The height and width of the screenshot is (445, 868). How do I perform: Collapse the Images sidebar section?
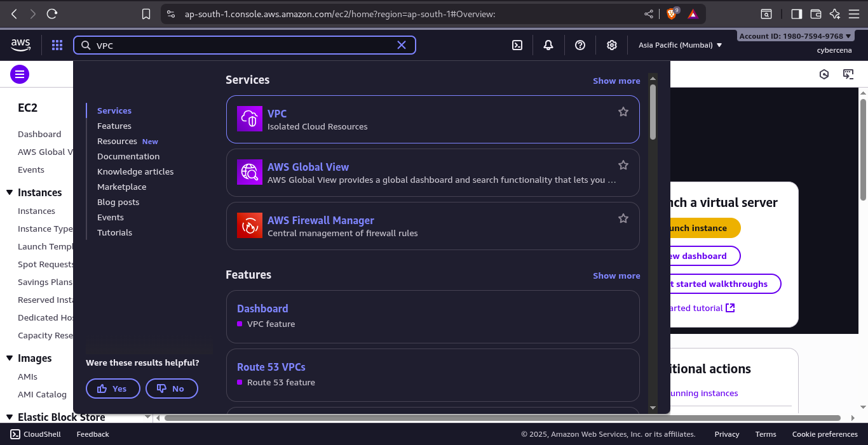click(10, 358)
